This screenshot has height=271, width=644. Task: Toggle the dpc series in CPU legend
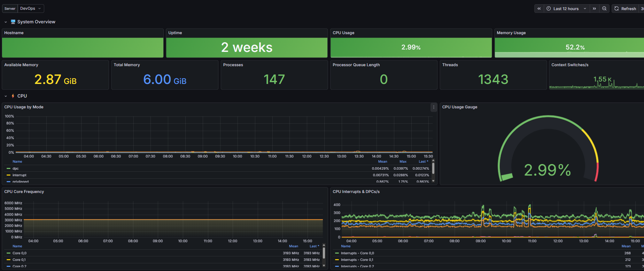pos(16,169)
